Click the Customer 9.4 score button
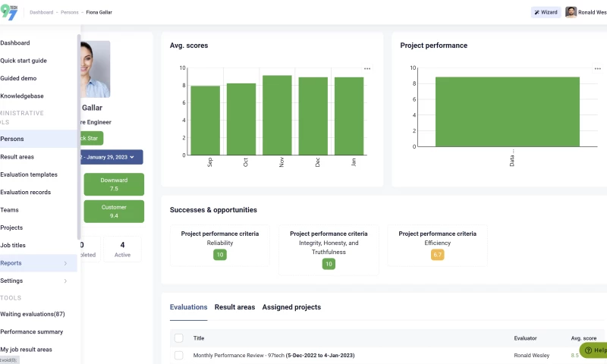Viewport: 607px width, 364px height. pos(114,211)
